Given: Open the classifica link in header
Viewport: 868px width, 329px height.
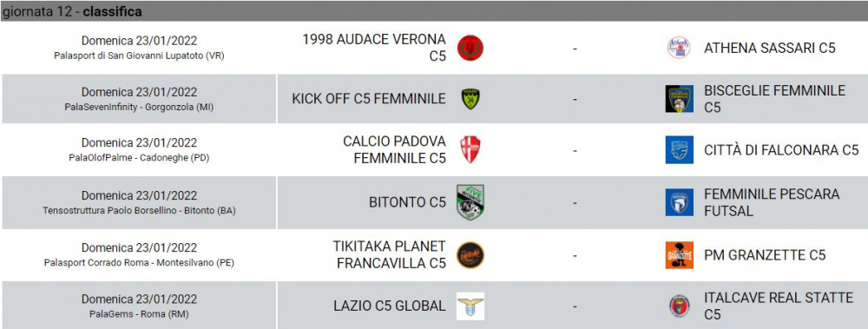Looking at the screenshot, I should click(x=112, y=11).
